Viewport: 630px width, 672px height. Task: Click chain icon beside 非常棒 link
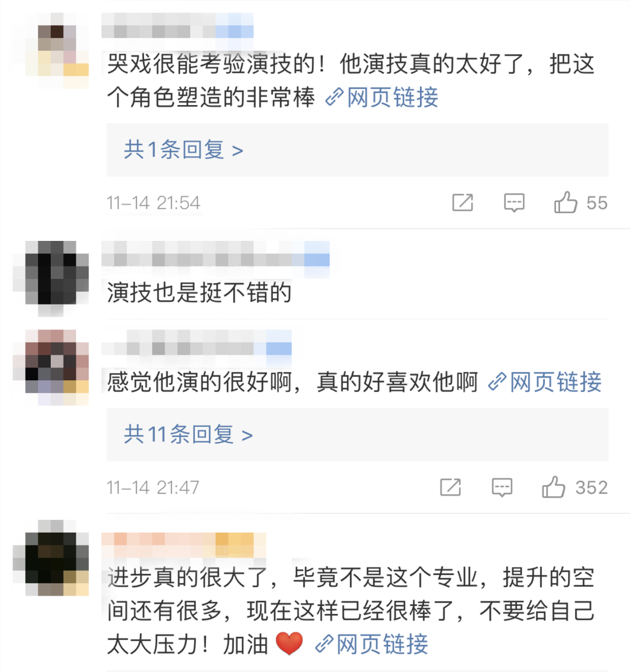(x=334, y=97)
